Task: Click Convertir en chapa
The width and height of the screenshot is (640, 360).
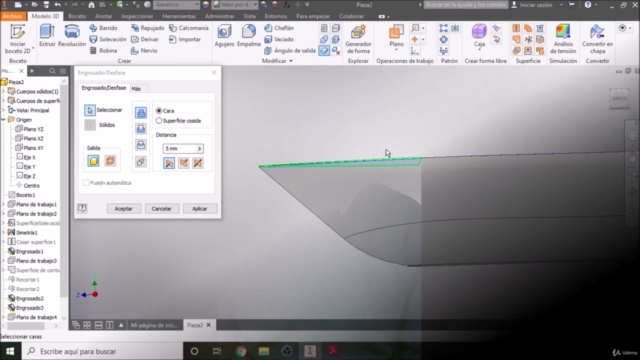Action: tap(597, 39)
